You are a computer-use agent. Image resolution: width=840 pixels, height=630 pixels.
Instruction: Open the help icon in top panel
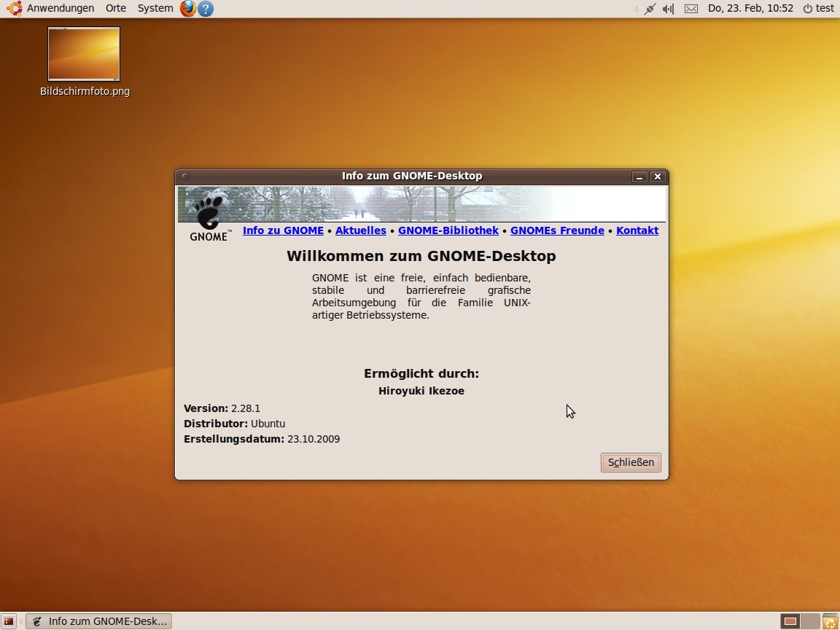[206, 9]
